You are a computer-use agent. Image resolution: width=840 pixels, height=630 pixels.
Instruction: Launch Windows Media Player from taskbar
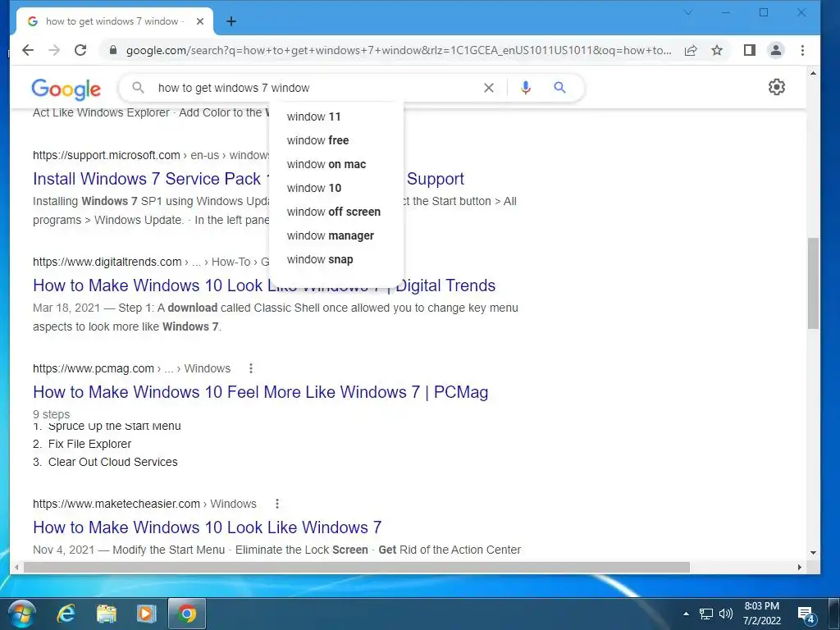click(146, 614)
